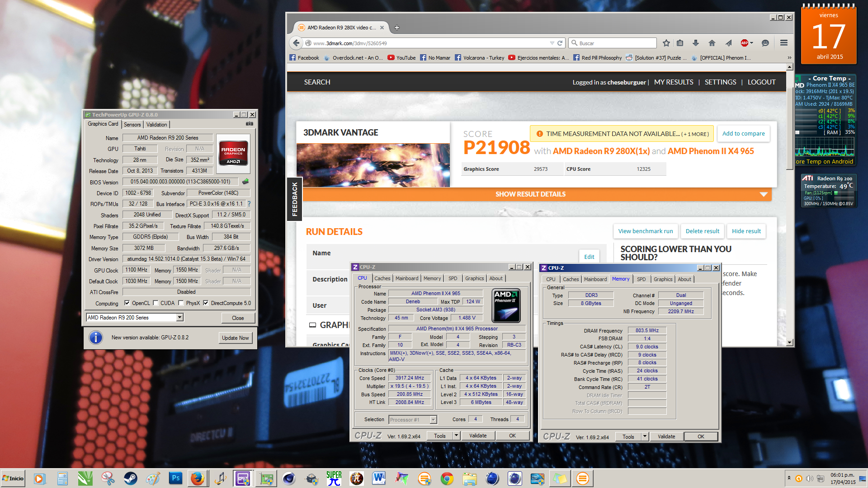Click the View benchmark run button

[646, 231]
